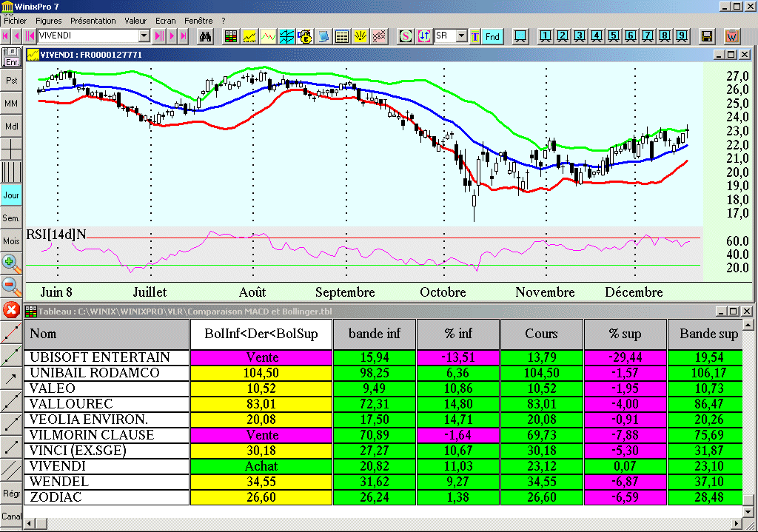Switch to screen 9 icon
758x532 pixels.
coord(682,36)
